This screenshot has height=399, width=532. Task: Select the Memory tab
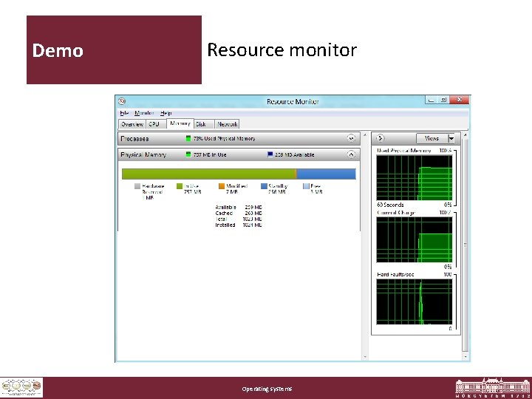pyautogui.click(x=180, y=123)
